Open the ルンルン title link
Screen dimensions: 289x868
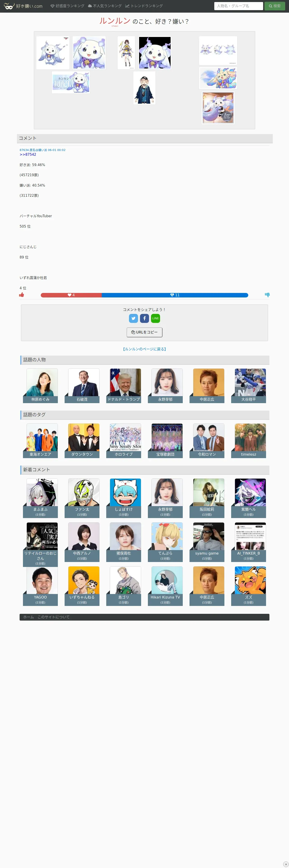[x=115, y=21]
